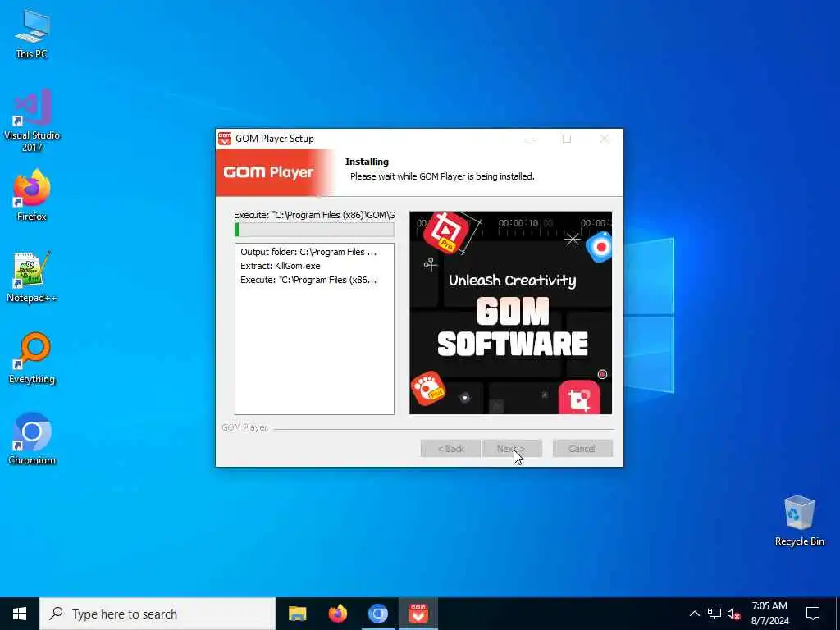Switch to GOM Player Setup taskbar icon
840x630 pixels.
click(418, 614)
